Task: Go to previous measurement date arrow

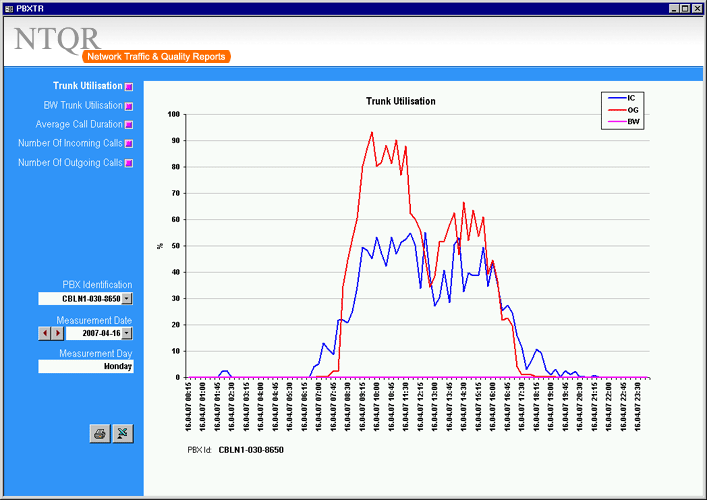Action: (44, 333)
